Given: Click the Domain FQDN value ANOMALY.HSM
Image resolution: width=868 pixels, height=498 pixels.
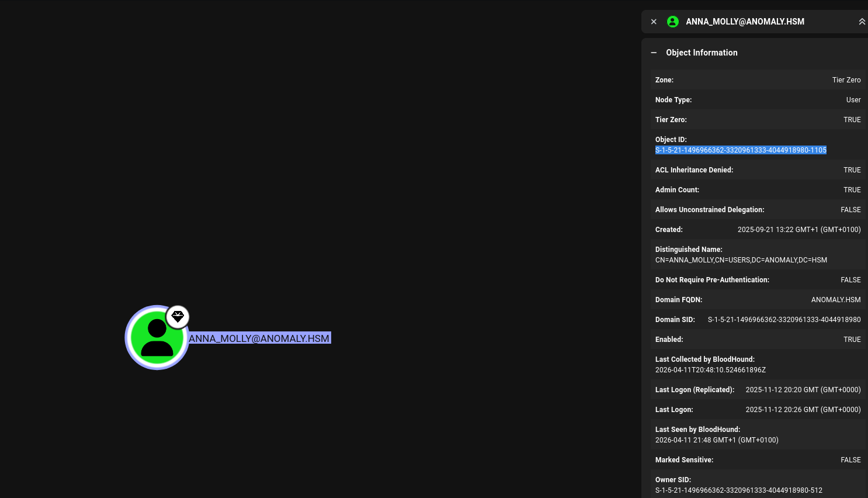Looking at the screenshot, I should (836, 300).
